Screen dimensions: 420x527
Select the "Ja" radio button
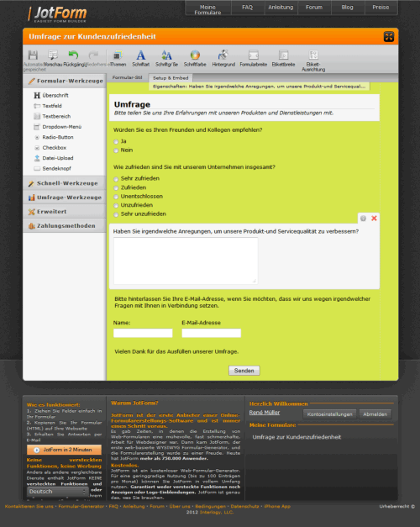116,142
